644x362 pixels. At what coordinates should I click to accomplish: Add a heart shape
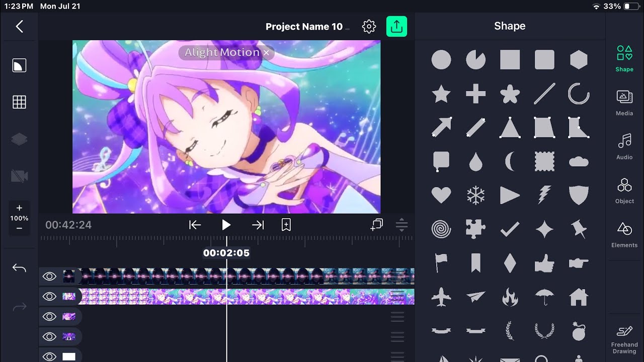coord(441,195)
